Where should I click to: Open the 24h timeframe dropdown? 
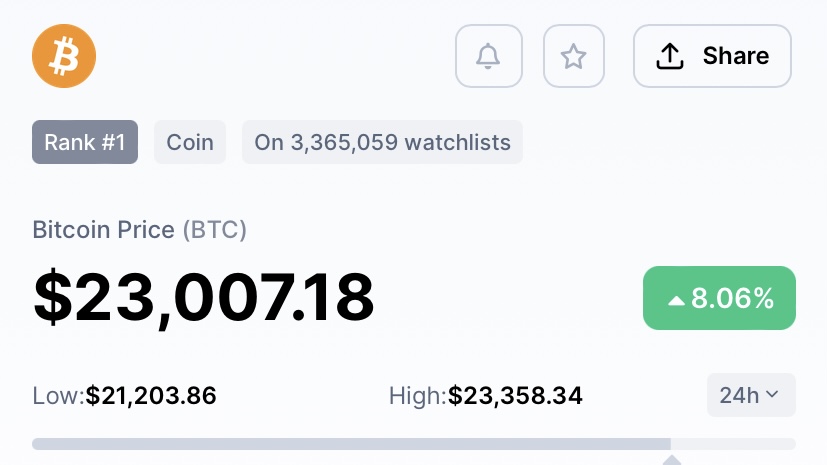751,395
